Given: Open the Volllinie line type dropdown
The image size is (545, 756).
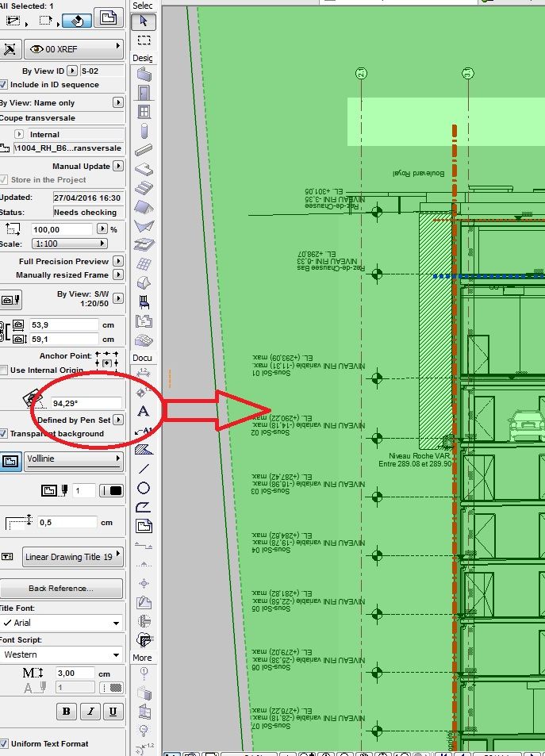Looking at the screenshot, I should (x=74, y=461).
